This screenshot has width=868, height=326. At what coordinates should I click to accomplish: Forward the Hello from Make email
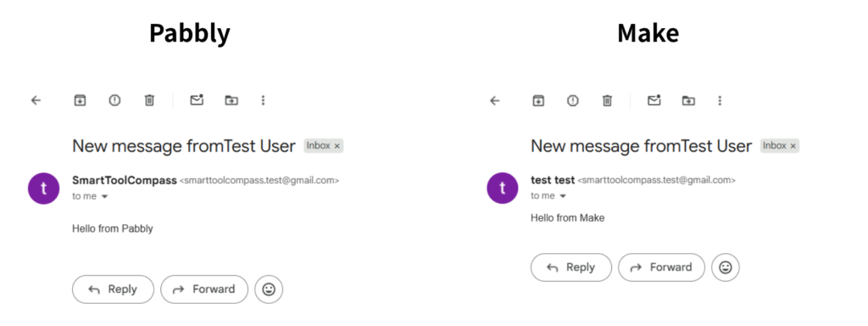661,267
